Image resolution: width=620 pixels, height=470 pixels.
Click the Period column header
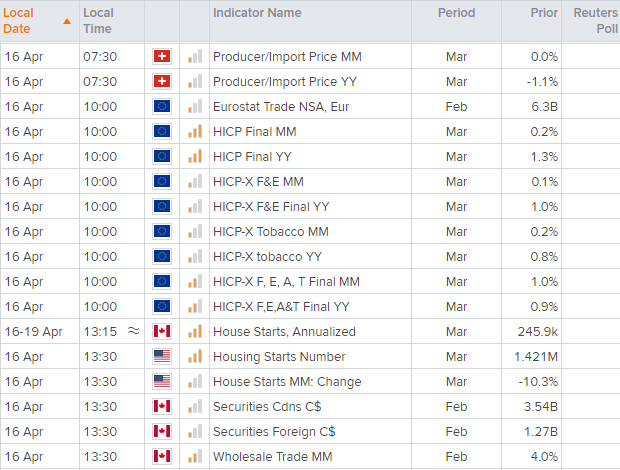pos(456,14)
